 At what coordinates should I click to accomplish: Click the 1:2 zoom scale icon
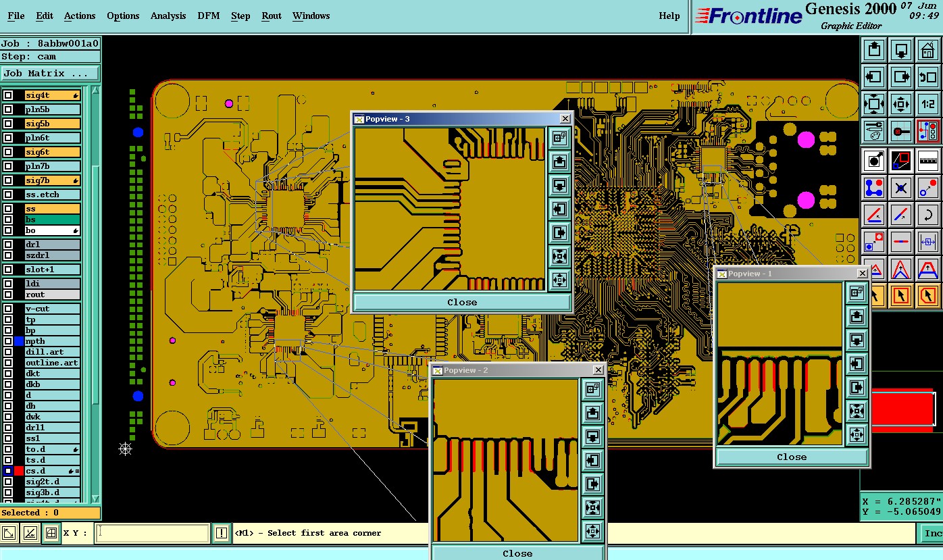click(x=928, y=104)
